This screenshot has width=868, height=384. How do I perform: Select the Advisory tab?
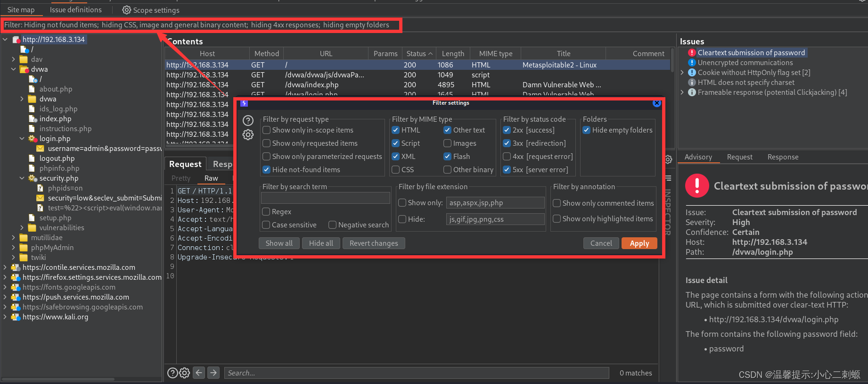[698, 157]
